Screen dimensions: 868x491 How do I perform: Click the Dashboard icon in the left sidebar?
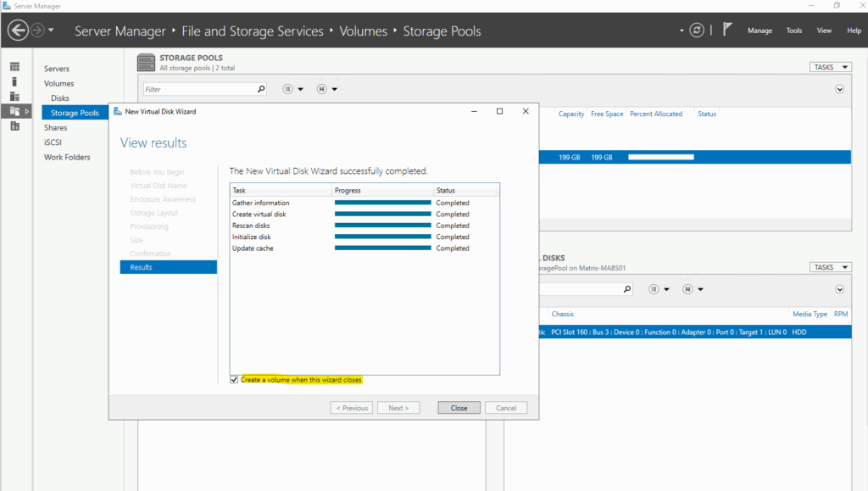click(15, 67)
